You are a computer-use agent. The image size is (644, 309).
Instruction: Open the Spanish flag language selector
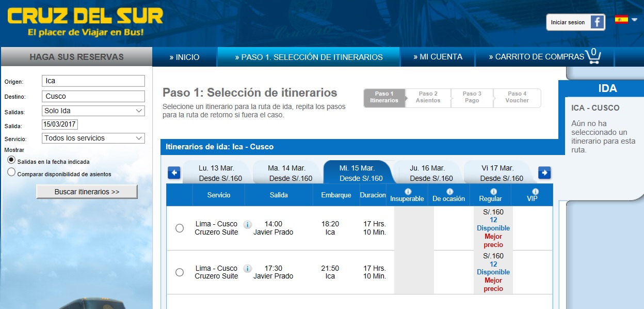pyautogui.click(x=626, y=20)
